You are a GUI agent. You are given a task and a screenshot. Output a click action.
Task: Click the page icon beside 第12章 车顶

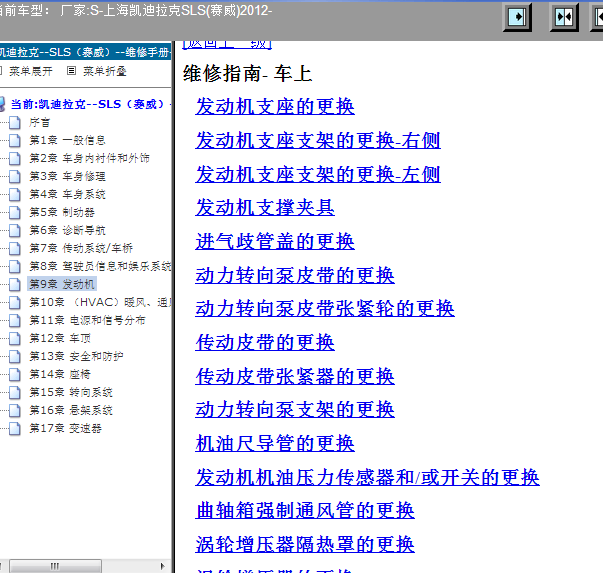[14, 338]
